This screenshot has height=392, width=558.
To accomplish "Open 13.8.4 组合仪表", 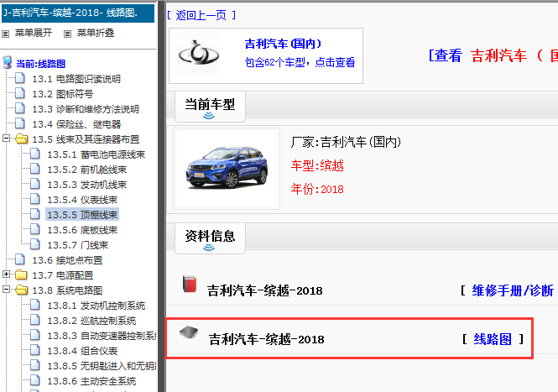I will pos(82,351).
